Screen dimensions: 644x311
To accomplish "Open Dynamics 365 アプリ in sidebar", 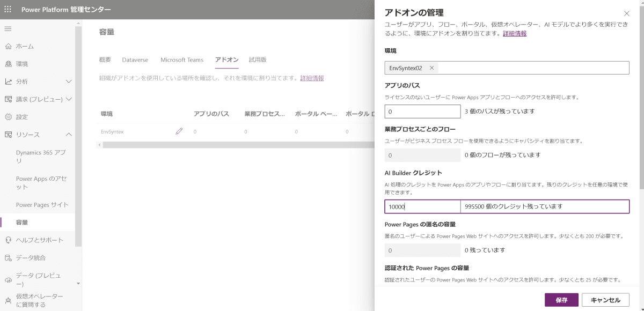I will tap(42, 157).
